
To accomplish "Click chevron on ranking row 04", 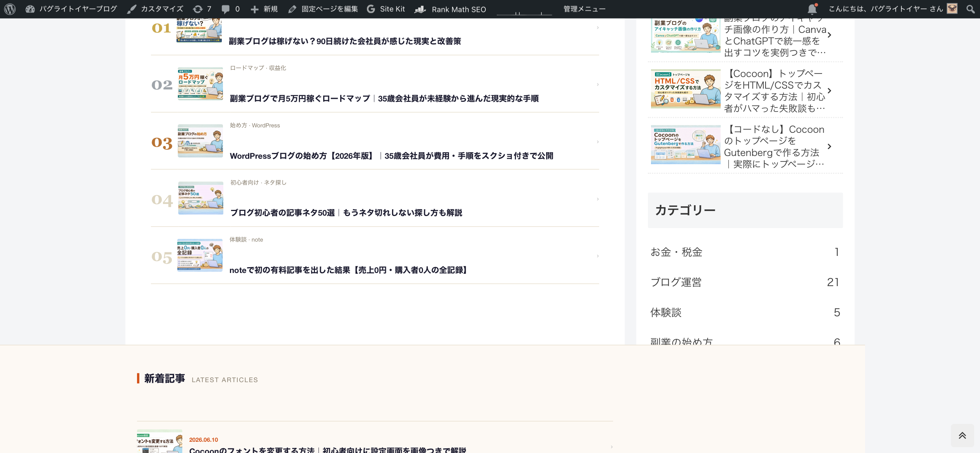I will [x=598, y=199].
